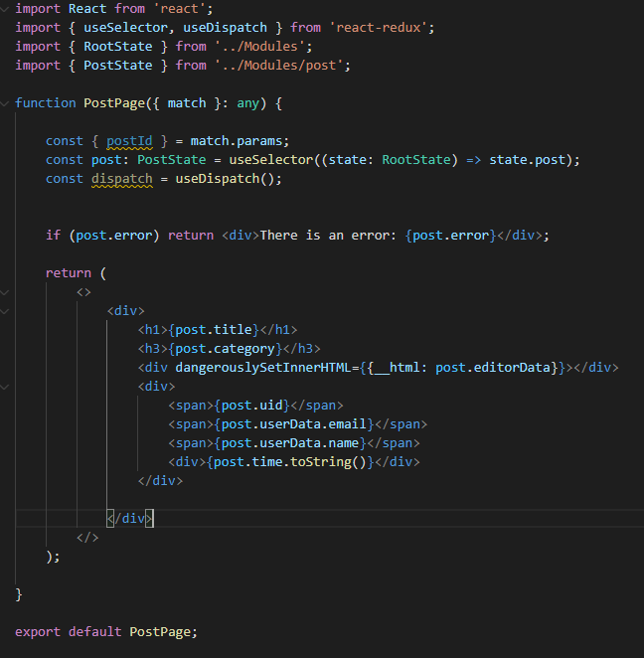Click '{post.category}' inside the h3 tag
The width and height of the screenshot is (644, 658).
[225, 349]
